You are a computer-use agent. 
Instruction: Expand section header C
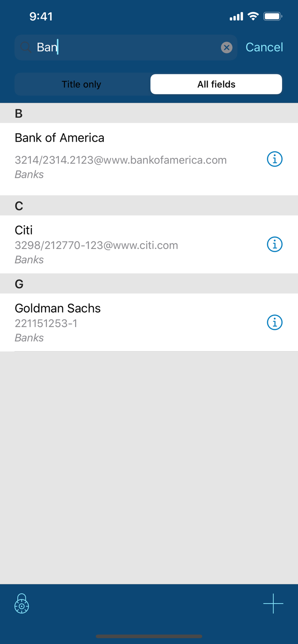19,206
